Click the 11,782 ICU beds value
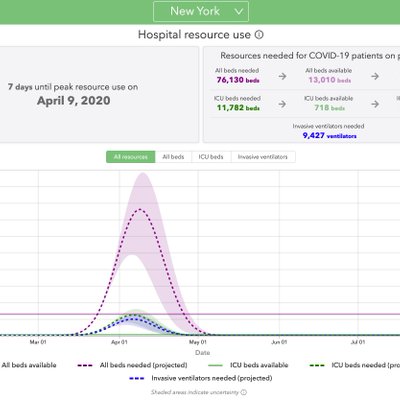Viewport: 400px width, 400px height. (238, 108)
